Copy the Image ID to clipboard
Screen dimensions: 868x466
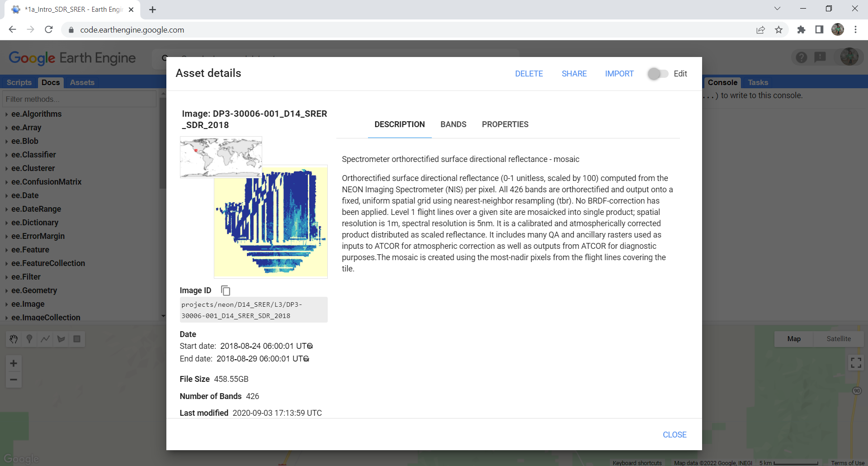226,290
